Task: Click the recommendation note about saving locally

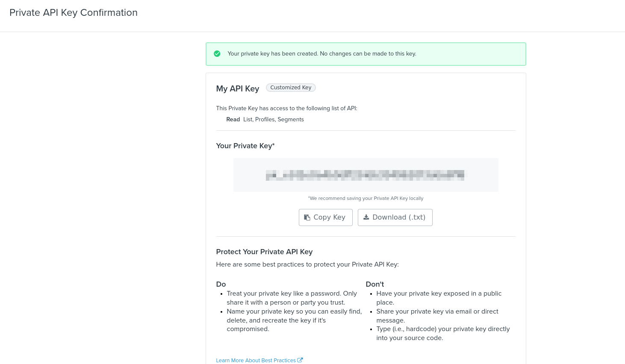Action: click(366, 198)
